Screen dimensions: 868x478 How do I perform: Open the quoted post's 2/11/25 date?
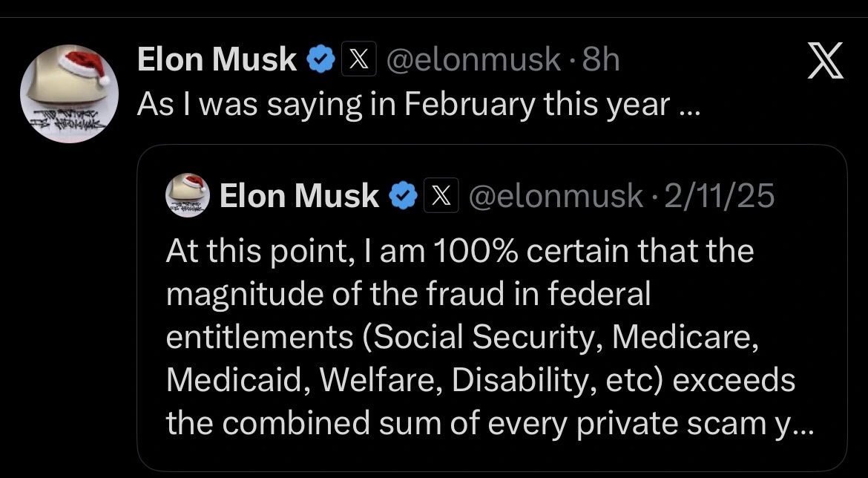[719, 196]
